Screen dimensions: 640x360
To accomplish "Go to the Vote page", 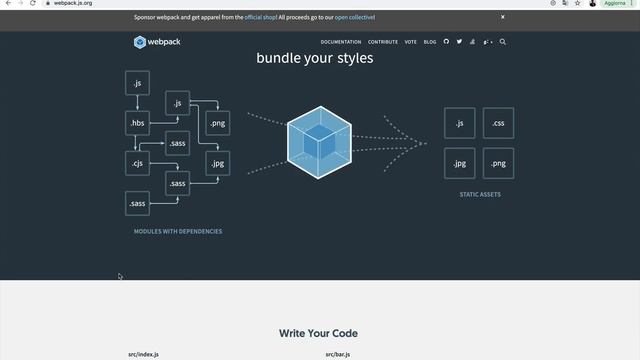I will (x=411, y=42).
